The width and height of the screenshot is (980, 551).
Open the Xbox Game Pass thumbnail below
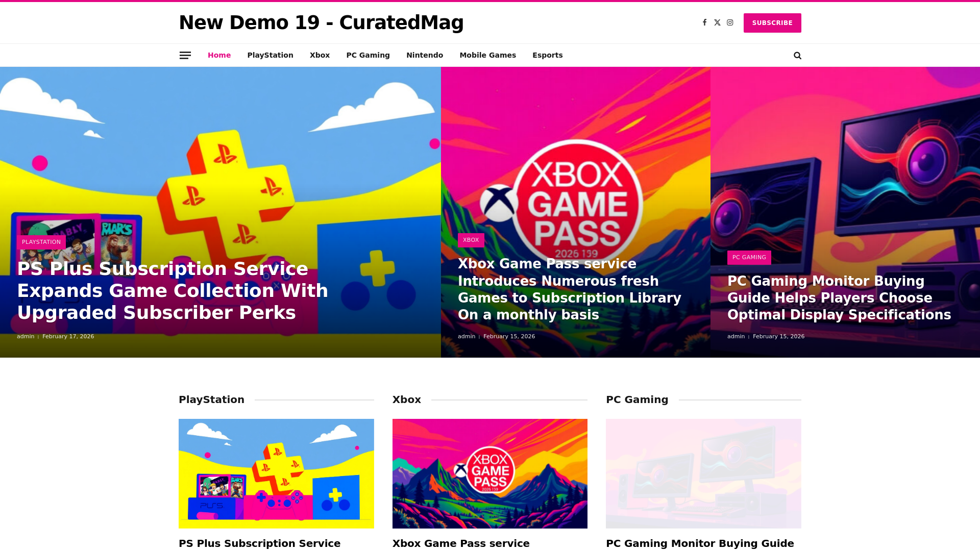(489, 473)
